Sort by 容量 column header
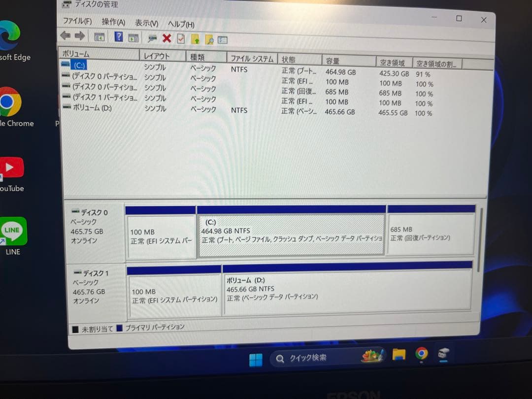 point(349,61)
